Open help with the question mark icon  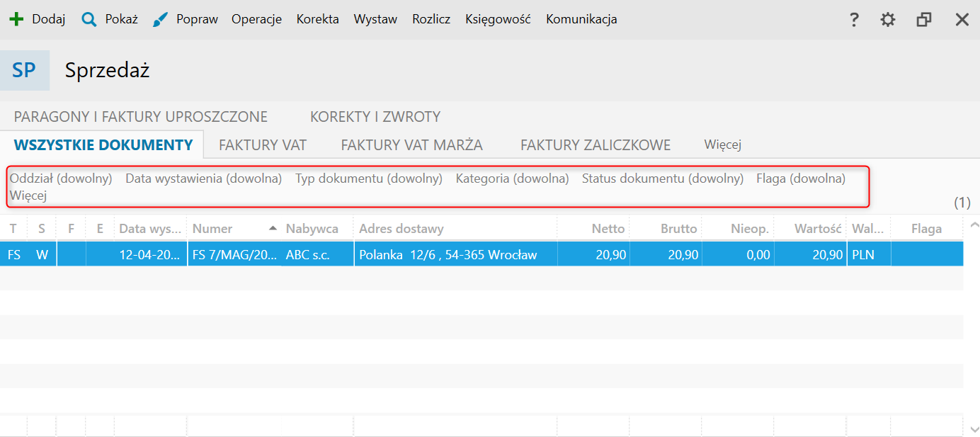tap(854, 20)
